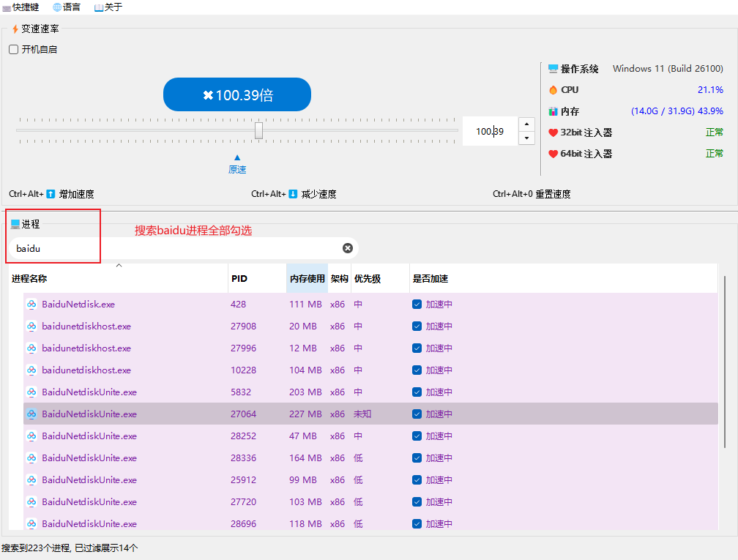
Task: Click the down-arrow icon for 减少速度
Action: [293, 194]
